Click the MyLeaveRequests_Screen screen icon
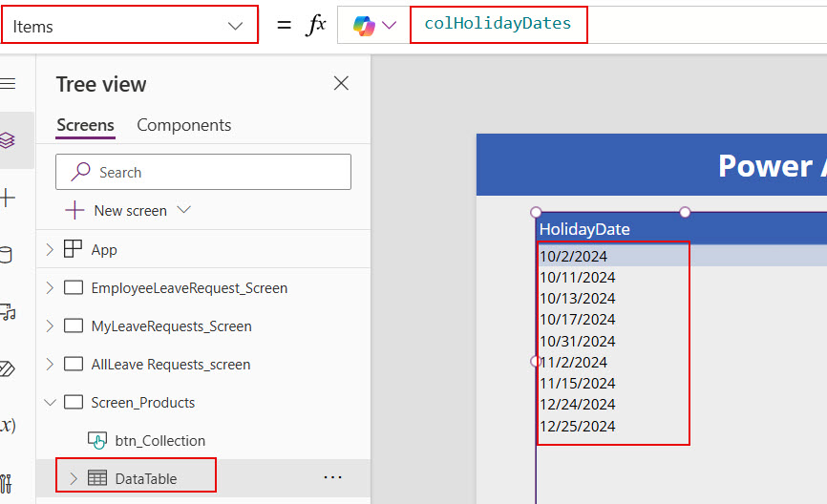The image size is (827, 504). [74, 325]
